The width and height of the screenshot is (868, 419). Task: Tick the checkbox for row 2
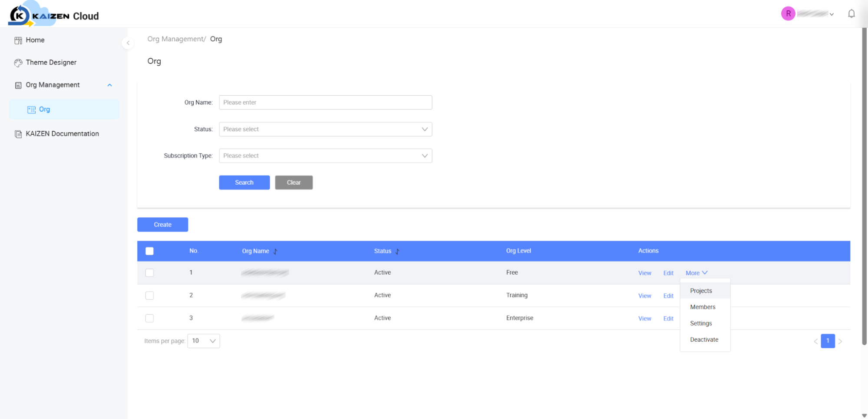pos(149,296)
